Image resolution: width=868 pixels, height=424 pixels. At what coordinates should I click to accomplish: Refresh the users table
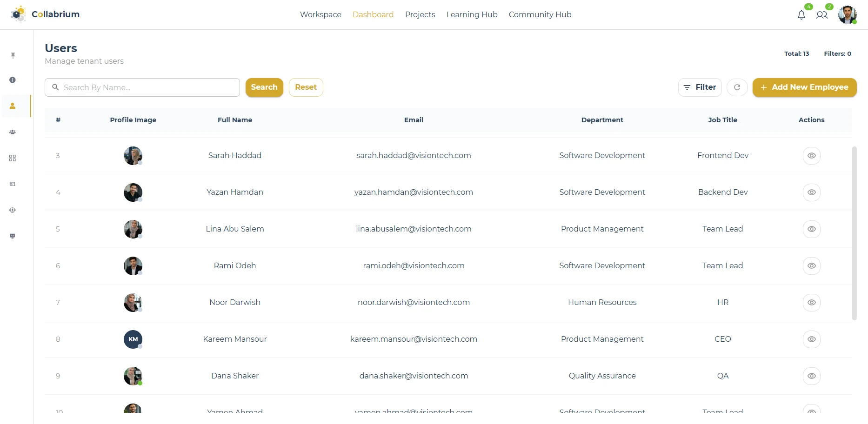click(737, 87)
